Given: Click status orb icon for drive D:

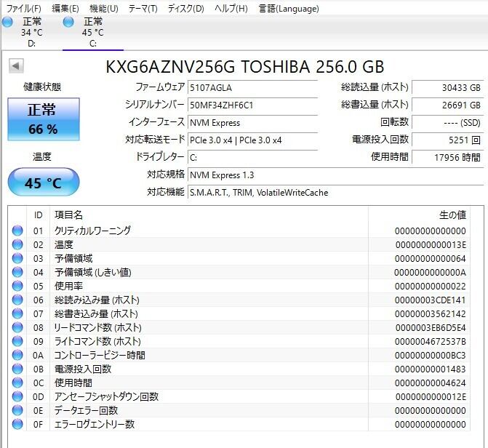Looking at the screenshot, I should coord(8,22).
